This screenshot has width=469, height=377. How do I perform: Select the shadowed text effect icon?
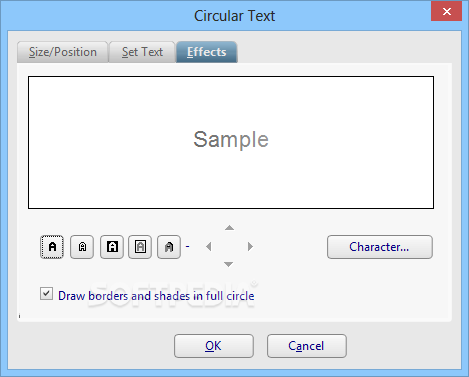pos(169,247)
